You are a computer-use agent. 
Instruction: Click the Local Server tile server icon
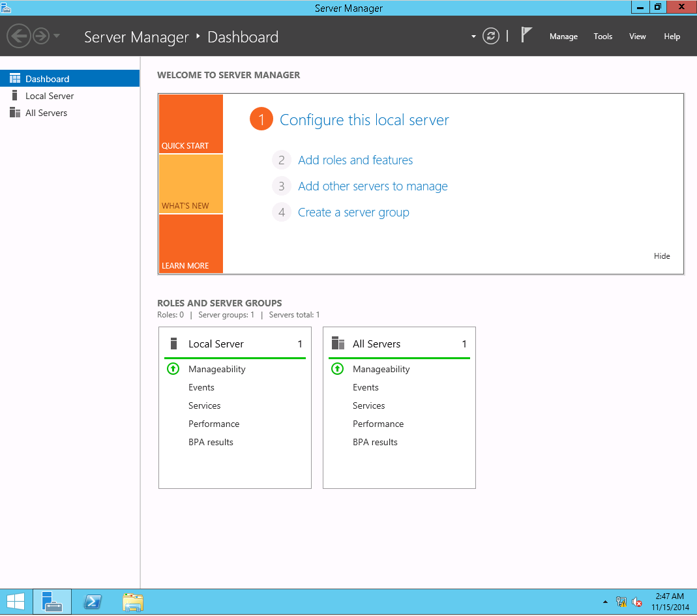click(174, 344)
